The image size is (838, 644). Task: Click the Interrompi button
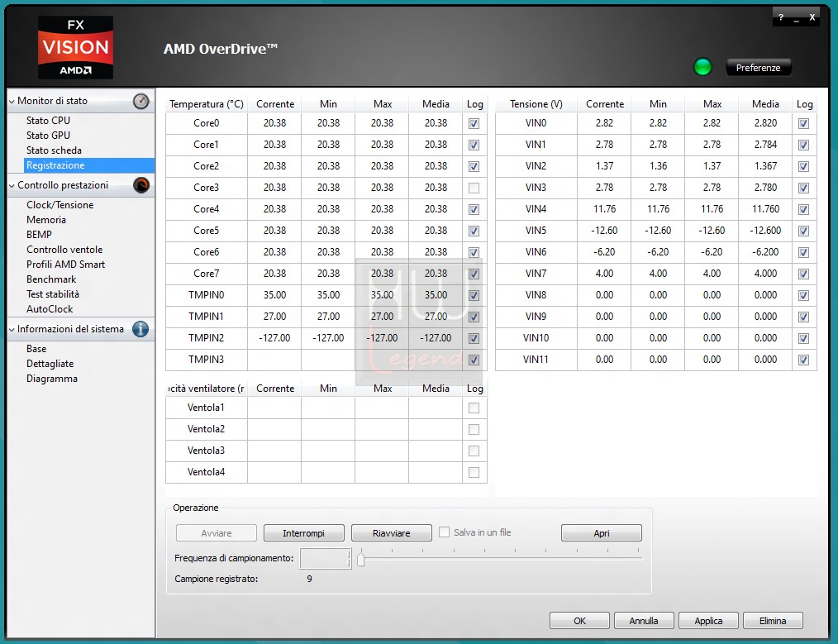(x=303, y=533)
